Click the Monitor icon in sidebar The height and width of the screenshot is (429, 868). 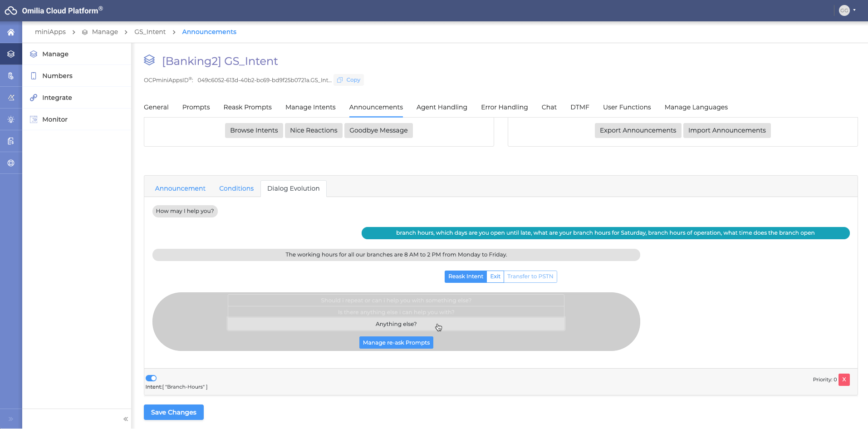[x=34, y=119]
